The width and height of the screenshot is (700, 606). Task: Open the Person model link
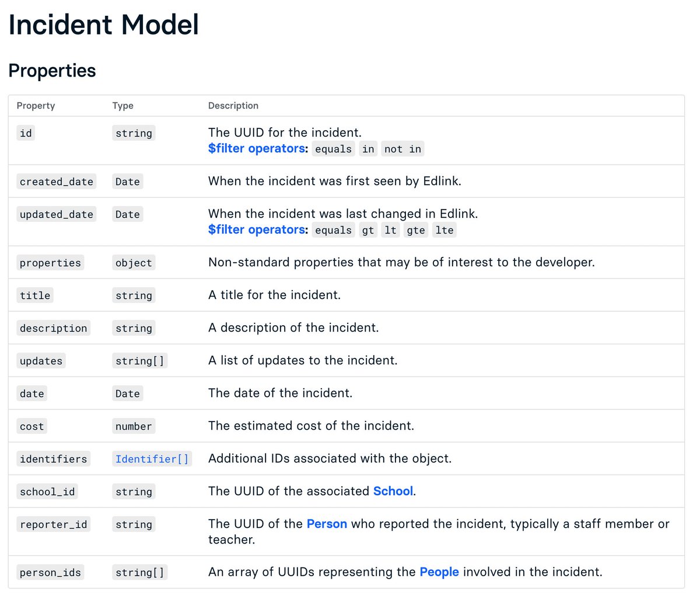(x=327, y=524)
